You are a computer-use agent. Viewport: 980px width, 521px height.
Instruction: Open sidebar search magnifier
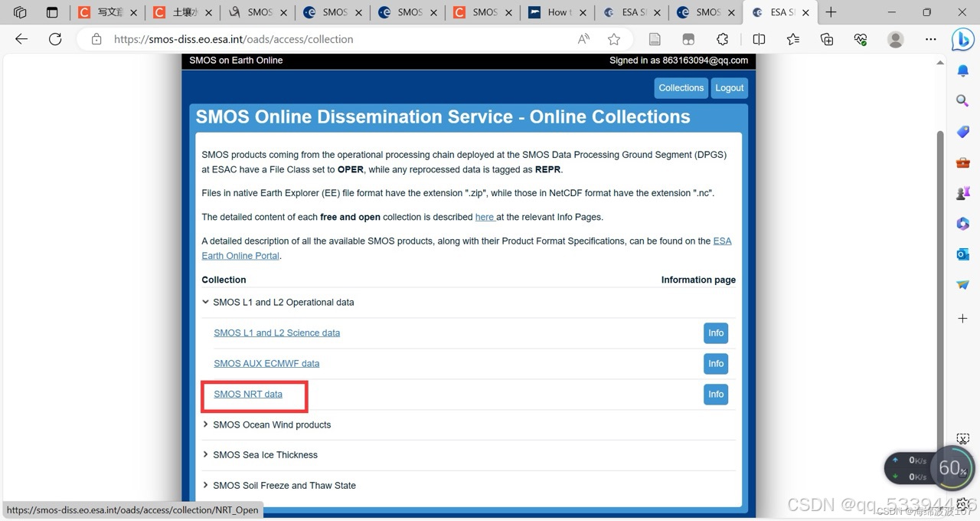pos(963,100)
